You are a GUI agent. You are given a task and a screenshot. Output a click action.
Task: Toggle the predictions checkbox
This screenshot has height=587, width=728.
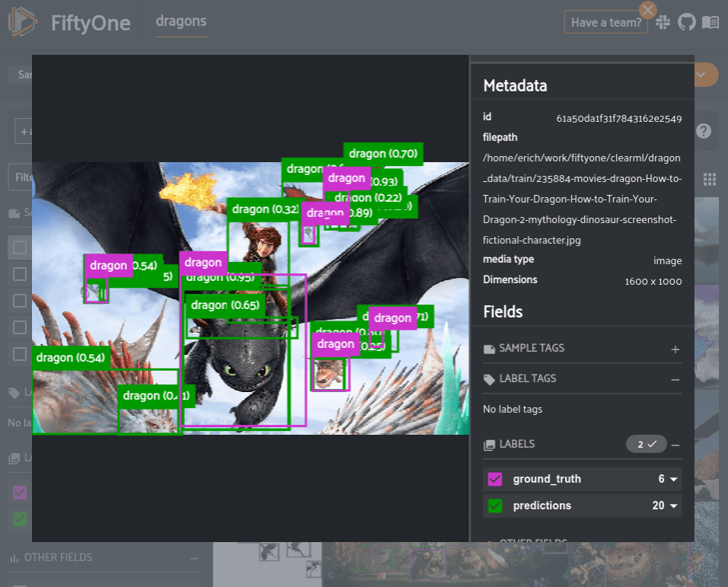tap(495, 506)
